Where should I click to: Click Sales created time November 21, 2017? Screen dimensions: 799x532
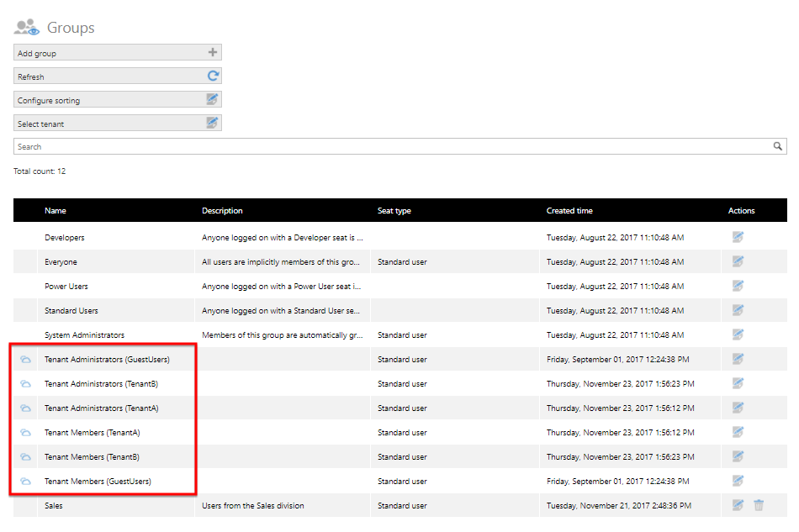click(619, 506)
